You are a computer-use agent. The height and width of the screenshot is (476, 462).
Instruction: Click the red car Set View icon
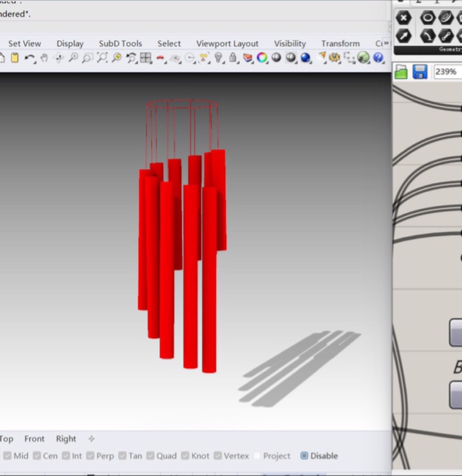[161, 58]
